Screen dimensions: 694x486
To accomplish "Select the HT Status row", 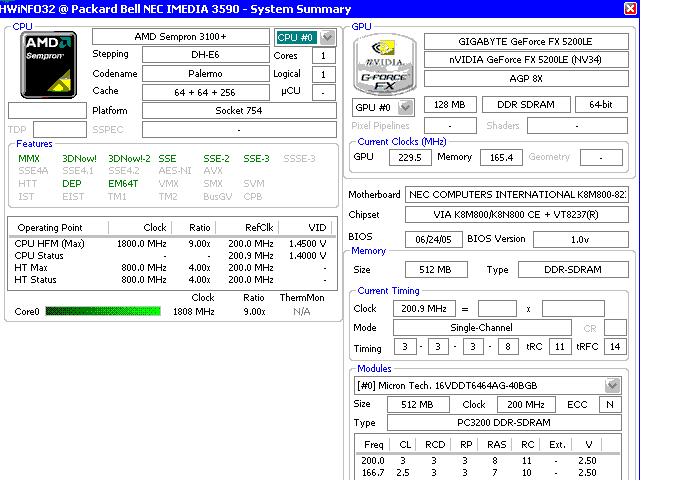I will tap(172, 280).
